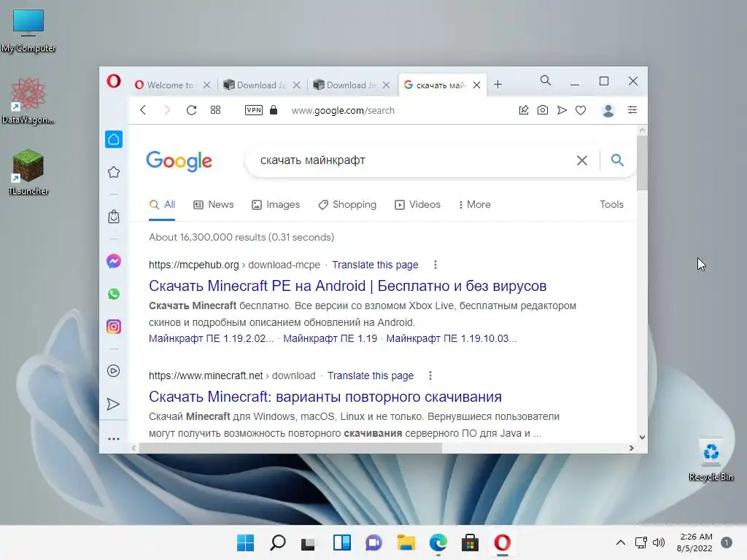Open the Widgets panel from taskbar
747x560 pixels.
(342, 542)
